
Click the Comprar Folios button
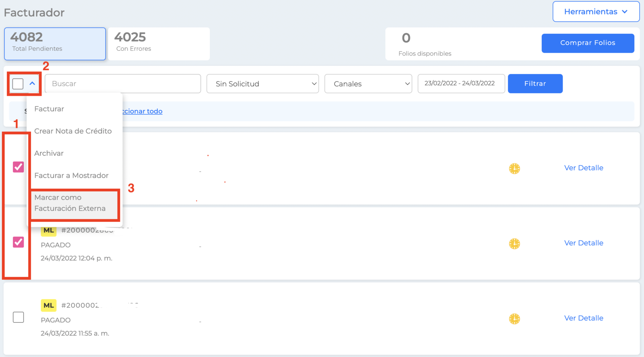pyautogui.click(x=588, y=43)
